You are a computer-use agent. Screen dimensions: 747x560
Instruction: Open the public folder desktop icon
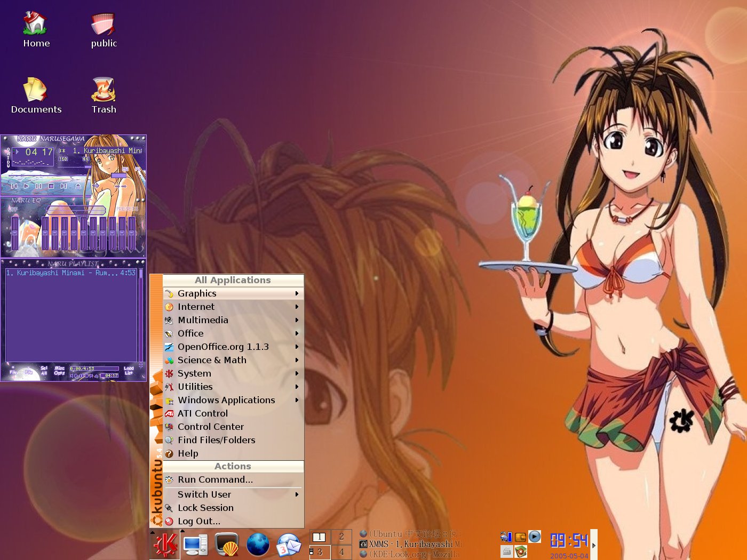(104, 30)
